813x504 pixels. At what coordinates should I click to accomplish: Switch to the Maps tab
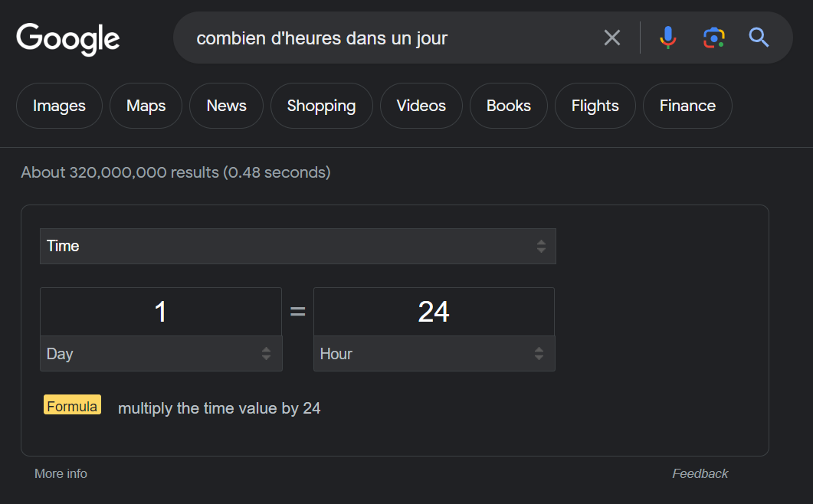point(146,106)
